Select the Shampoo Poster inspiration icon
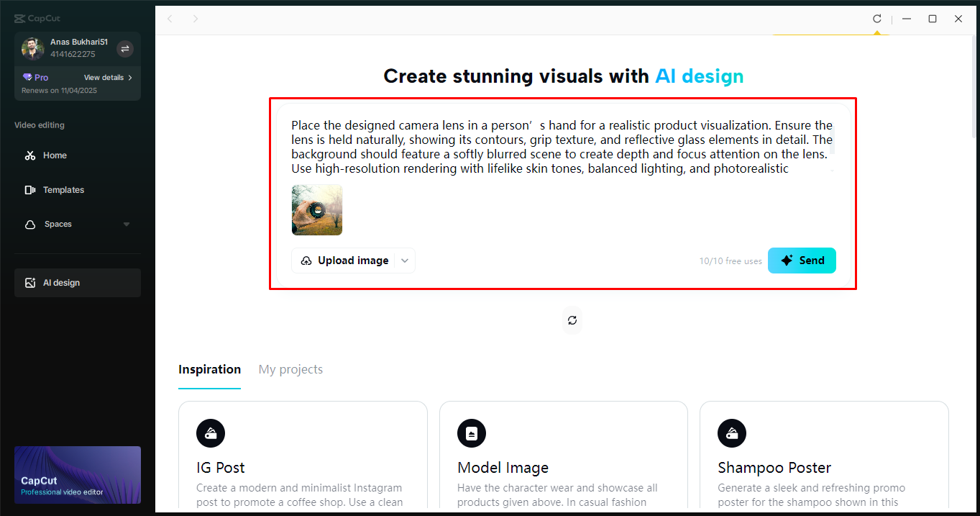Screen dimensions: 980x516 732,433
